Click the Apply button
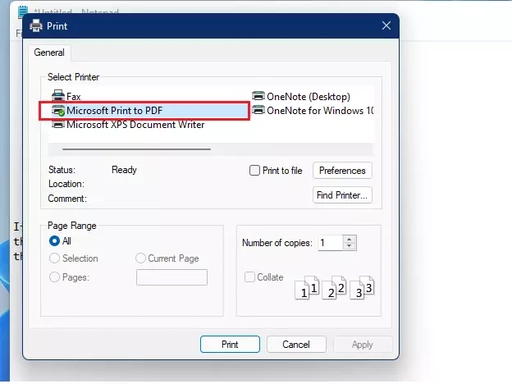 pyautogui.click(x=362, y=344)
